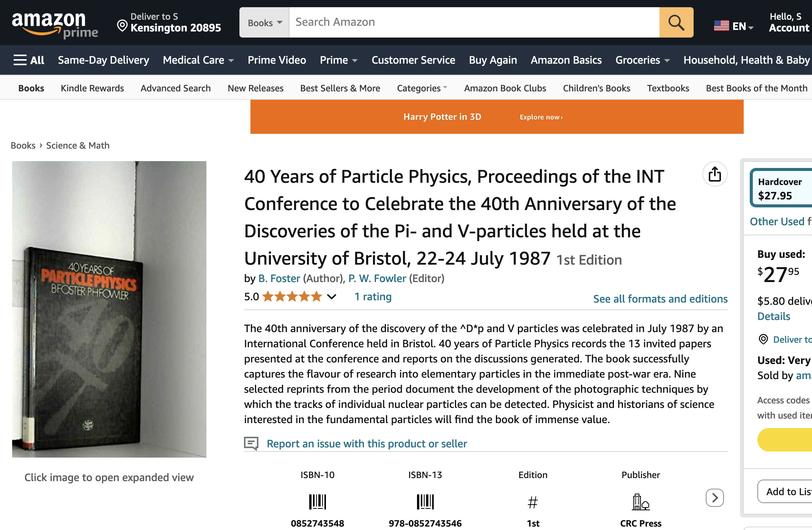Open Best Sellers & More
Viewport: 812px width, 530px height.
[x=340, y=88]
